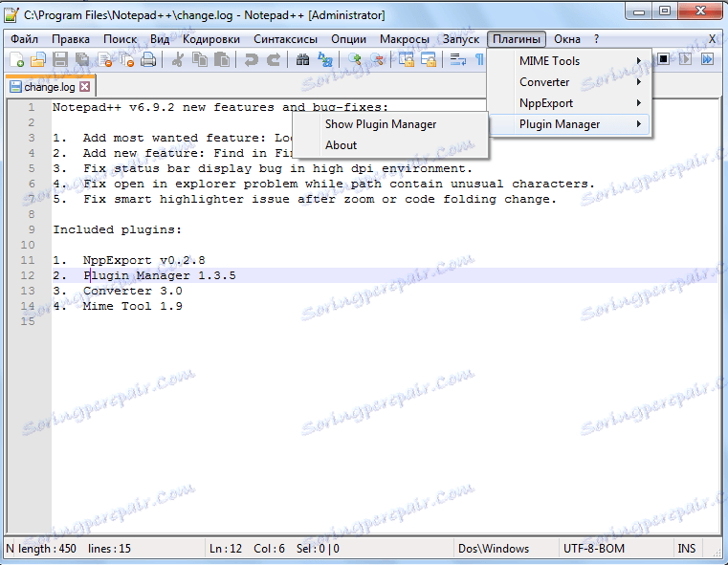728x565 pixels.
Task: Expand the Converter submenu
Action: (x=570, y=82)
